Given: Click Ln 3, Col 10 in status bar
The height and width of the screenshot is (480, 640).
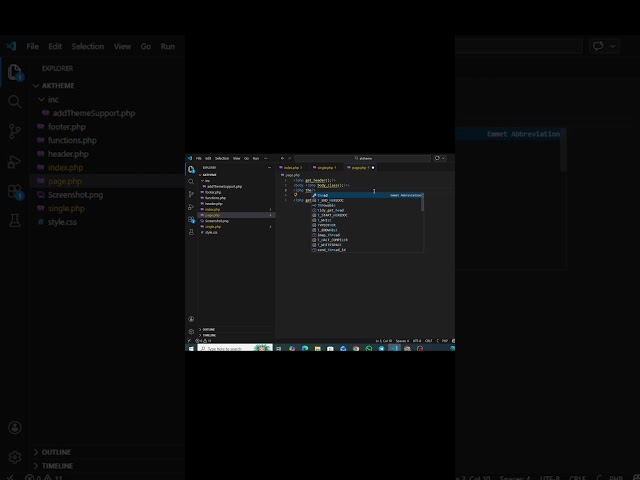Looking at the screenshot, I should coord(384,341).
